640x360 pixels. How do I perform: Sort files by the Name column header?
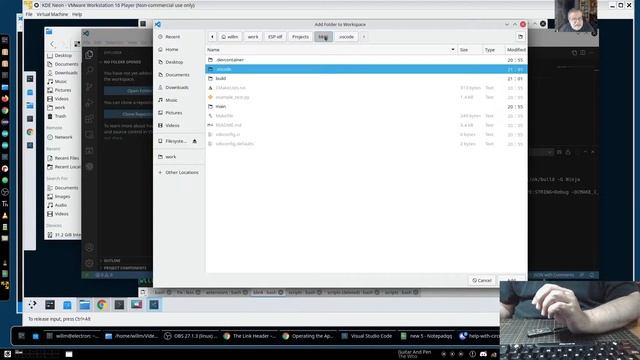tap(331, 50)
